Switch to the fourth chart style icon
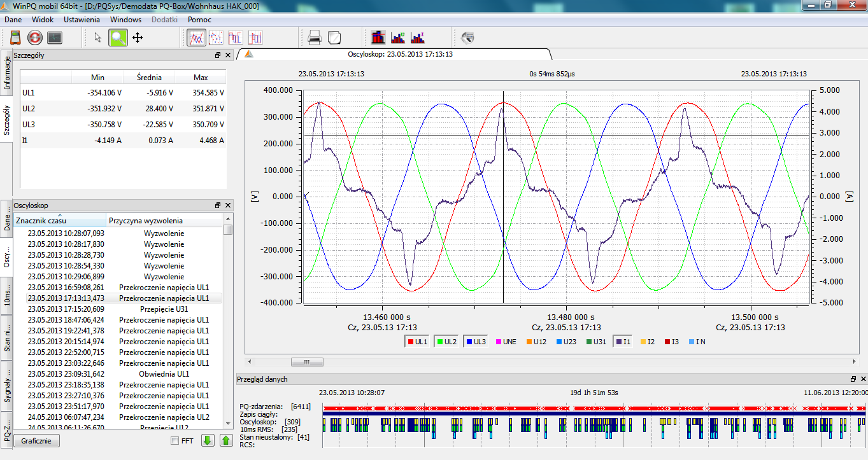 click(x=255, y=38)
